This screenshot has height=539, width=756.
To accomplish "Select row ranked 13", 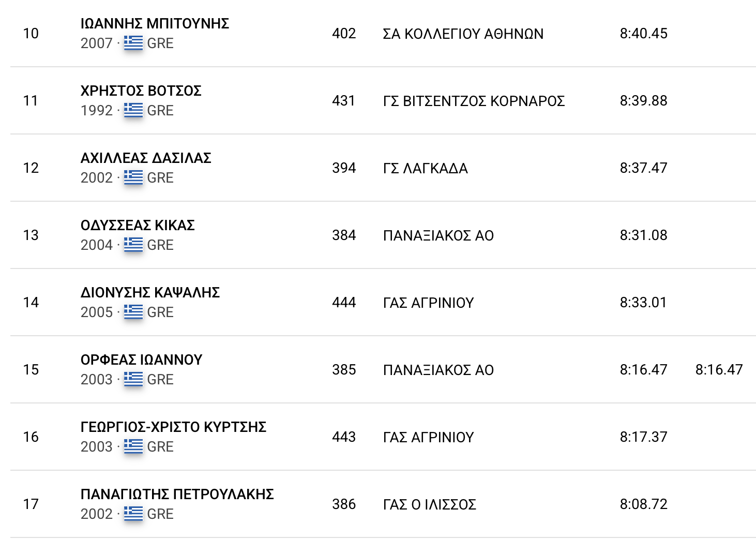I will 383,235.
